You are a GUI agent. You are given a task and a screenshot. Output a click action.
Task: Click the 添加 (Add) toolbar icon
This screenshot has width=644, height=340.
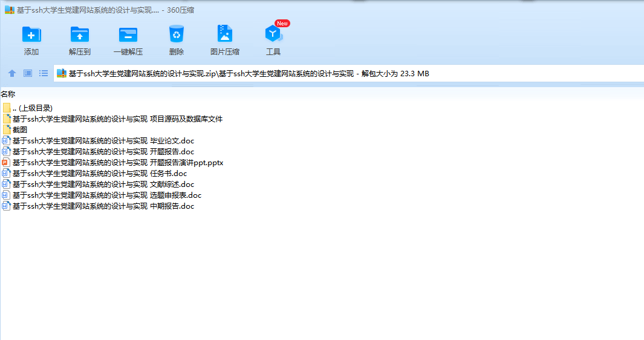[x=31, y=34]
